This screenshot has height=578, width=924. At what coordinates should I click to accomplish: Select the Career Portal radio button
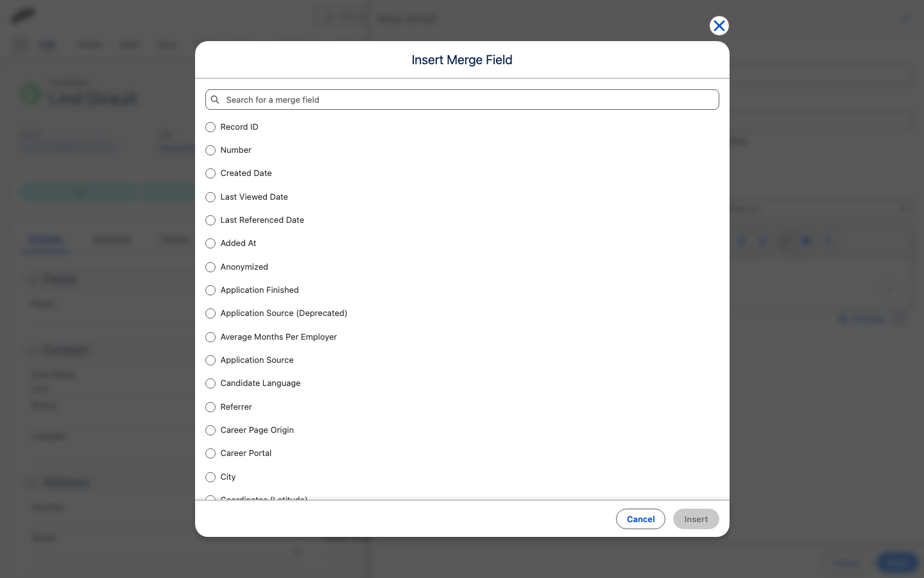click(210, 453)
